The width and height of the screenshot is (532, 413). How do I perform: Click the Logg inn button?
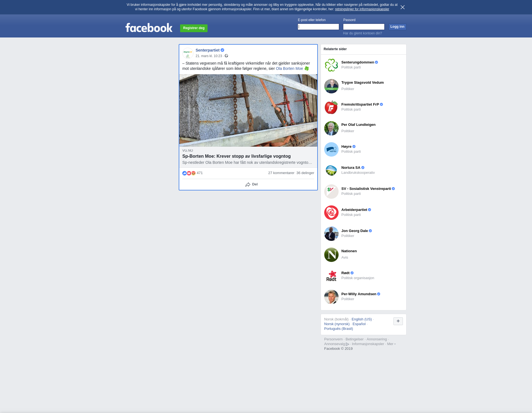397,27
